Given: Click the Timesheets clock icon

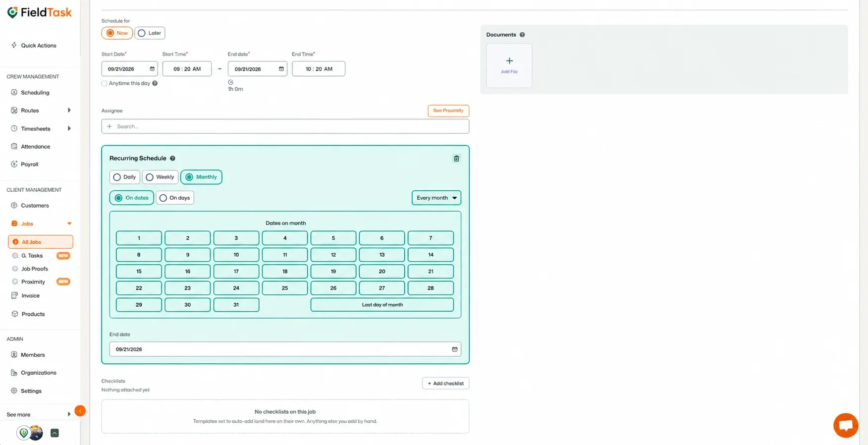Looking at the screenshot, I should [14, 128].
